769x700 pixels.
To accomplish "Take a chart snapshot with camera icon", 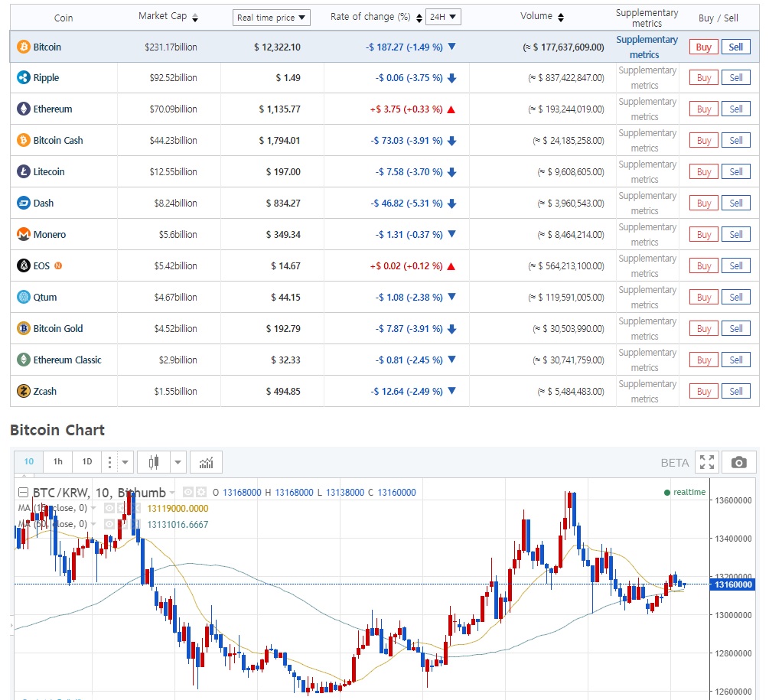I will (x=738, y=462).
